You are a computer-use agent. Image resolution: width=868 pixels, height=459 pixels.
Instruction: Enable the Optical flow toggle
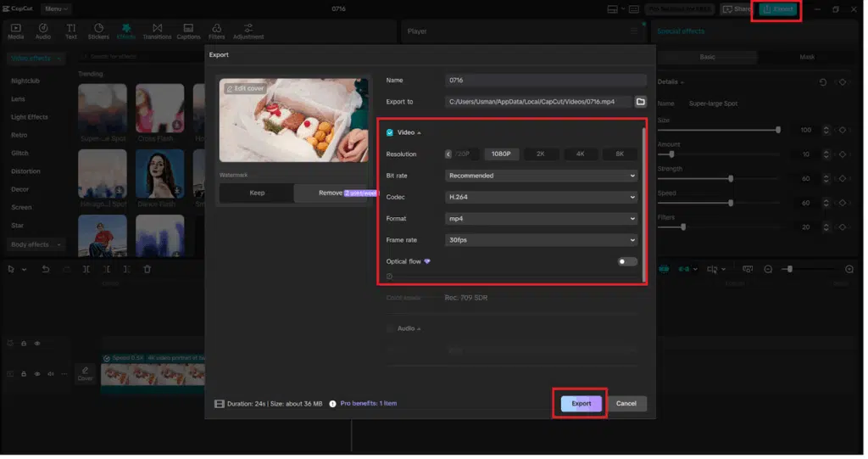coord(627,261)
